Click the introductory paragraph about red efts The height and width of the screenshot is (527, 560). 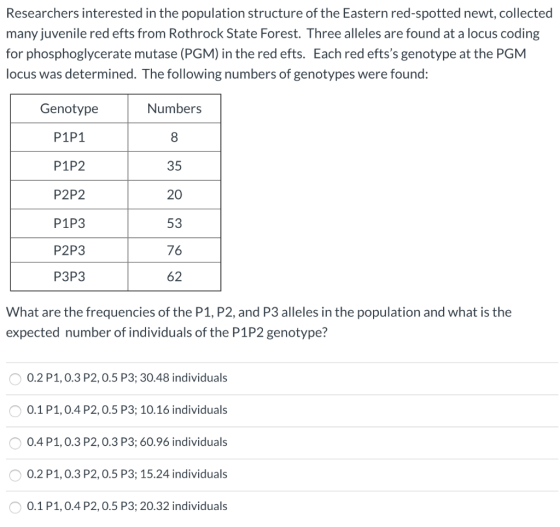tap(279, 44)
